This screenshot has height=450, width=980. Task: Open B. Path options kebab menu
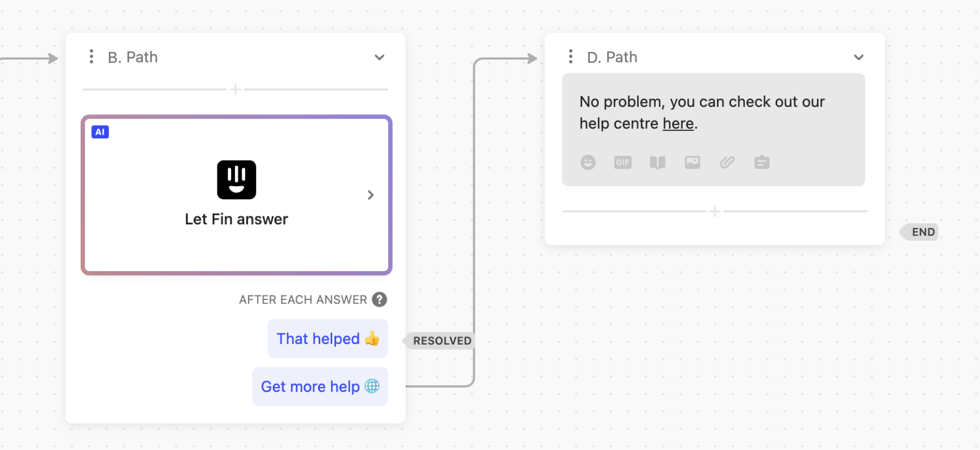click(x=91, y=57)
